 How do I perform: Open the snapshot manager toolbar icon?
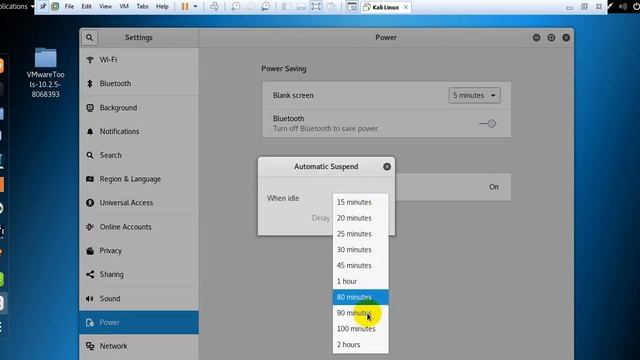[x=265, y=7]
